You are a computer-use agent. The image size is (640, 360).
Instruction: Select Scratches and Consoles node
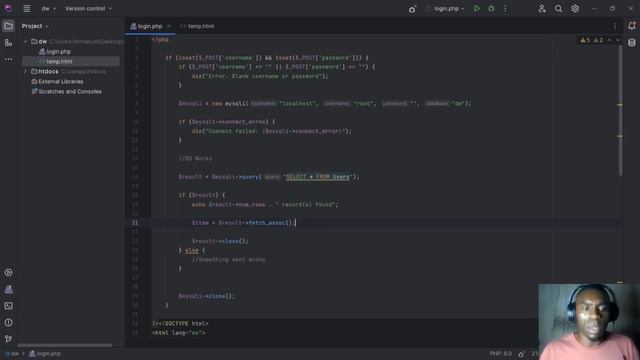coord(67,91)
